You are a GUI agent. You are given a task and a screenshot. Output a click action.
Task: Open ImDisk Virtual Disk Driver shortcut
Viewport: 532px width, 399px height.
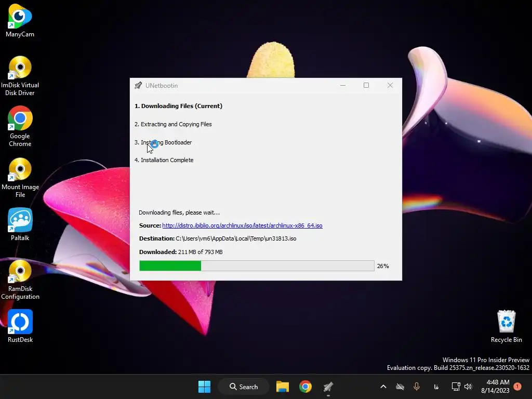coord(20,76)
